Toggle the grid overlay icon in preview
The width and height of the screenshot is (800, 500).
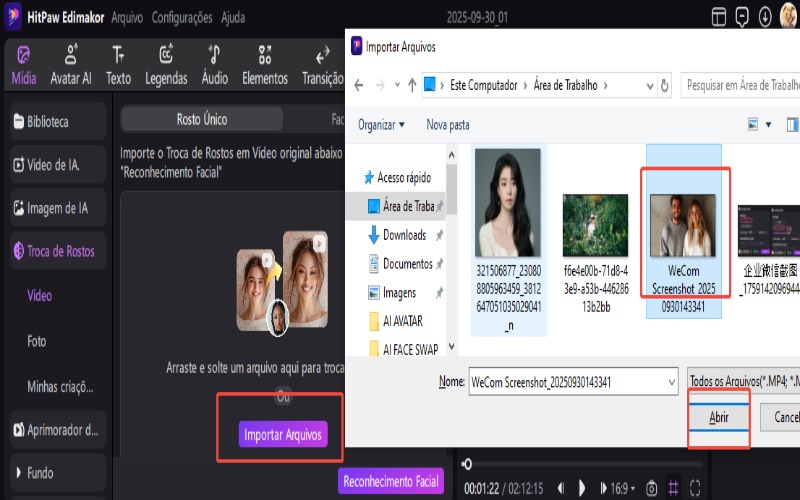pyautogui.click(x=673, y=488)
